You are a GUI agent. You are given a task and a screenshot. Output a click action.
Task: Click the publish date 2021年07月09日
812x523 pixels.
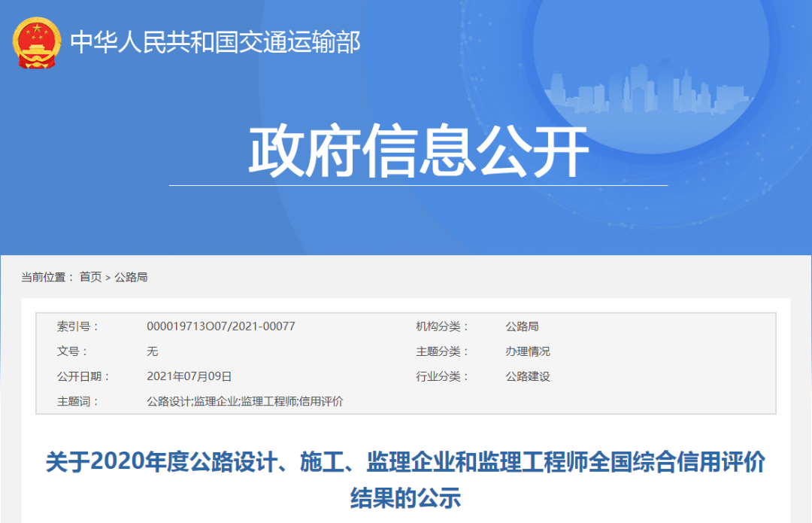pos(189,376)
